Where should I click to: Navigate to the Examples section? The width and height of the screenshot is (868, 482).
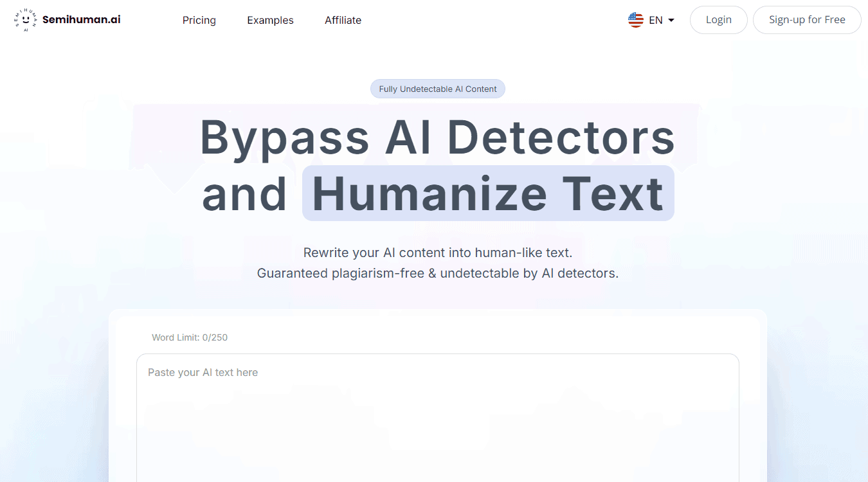[270, 20]
